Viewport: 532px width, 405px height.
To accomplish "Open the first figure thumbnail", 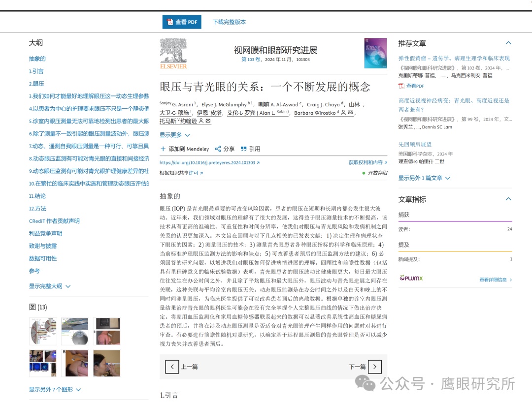I will click(43, 331).
